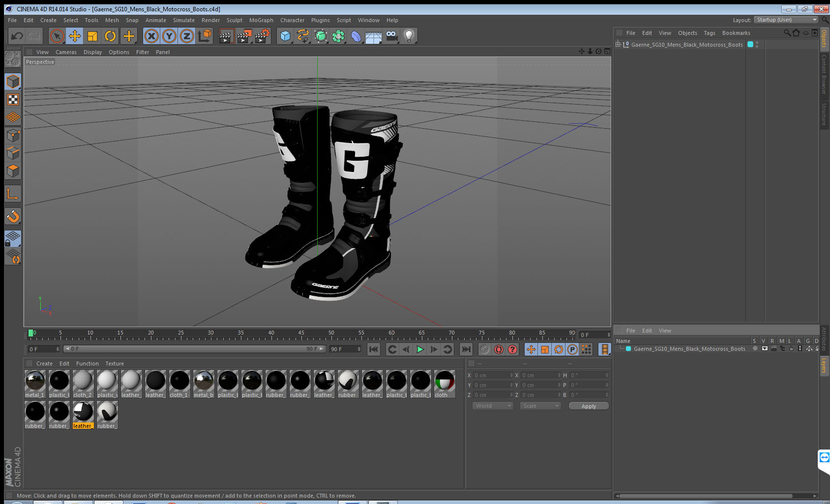Open Object Manager Tags menu

coord(710,33)
